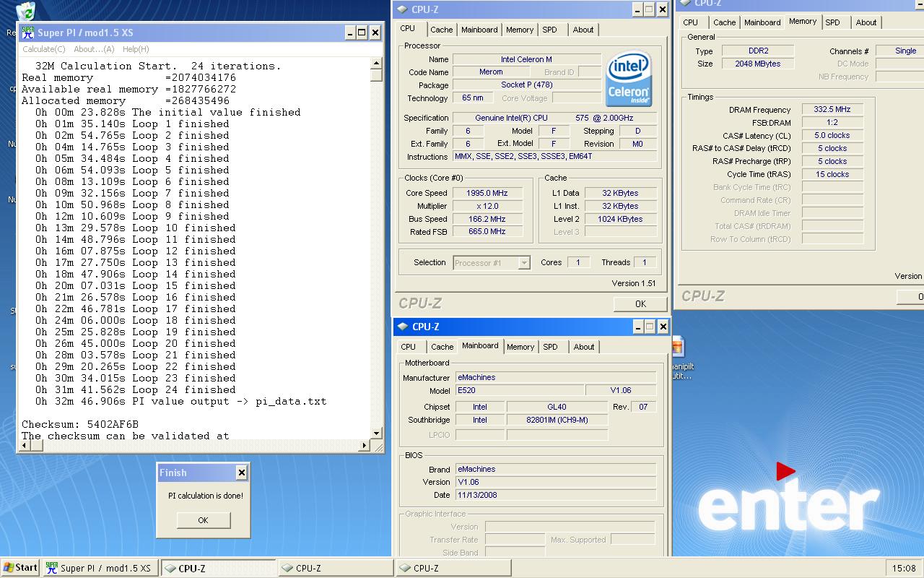Click the Specification Genuine Intel CPU field

[554, 118]
